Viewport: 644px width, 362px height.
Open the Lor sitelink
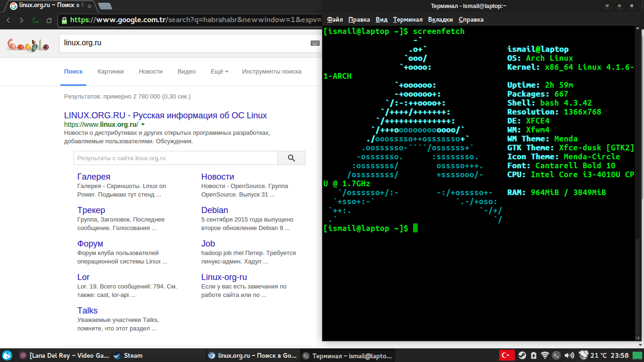83,277
